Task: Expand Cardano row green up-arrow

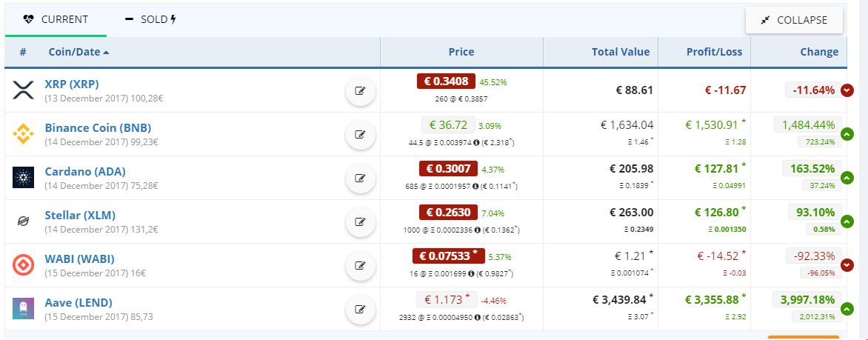Action: pyautogui.click(x=847, y=178)
